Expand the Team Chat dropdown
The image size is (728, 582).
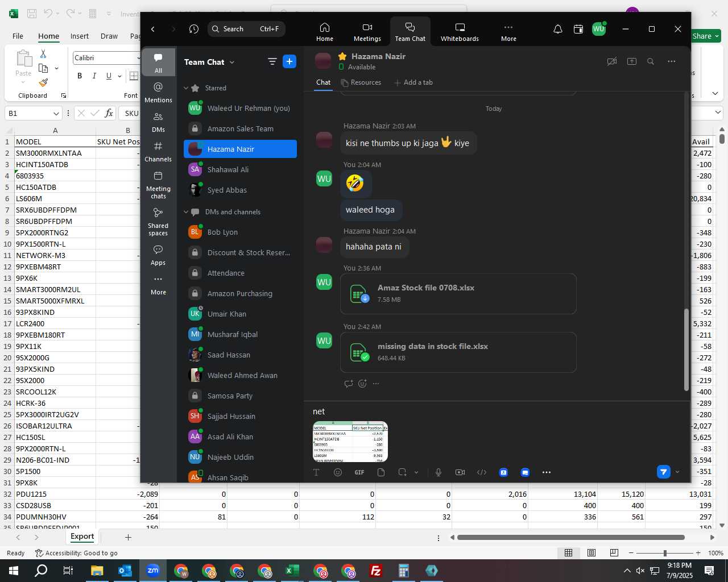(x=232, y=63)
